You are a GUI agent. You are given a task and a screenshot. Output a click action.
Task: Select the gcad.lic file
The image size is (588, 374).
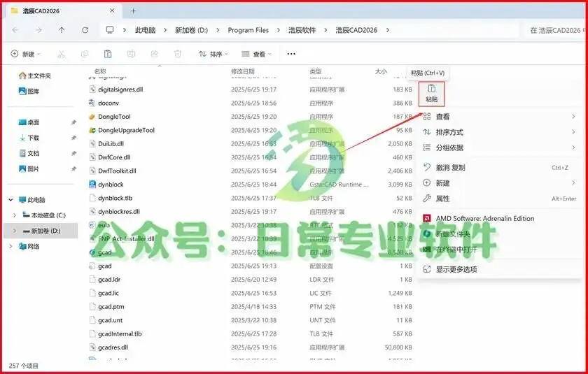click(x=108, y=293)
